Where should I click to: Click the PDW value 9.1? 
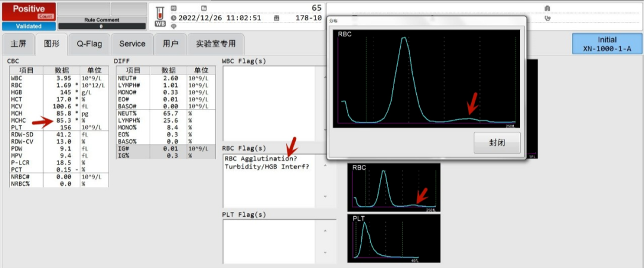click(x=66, y=148)
